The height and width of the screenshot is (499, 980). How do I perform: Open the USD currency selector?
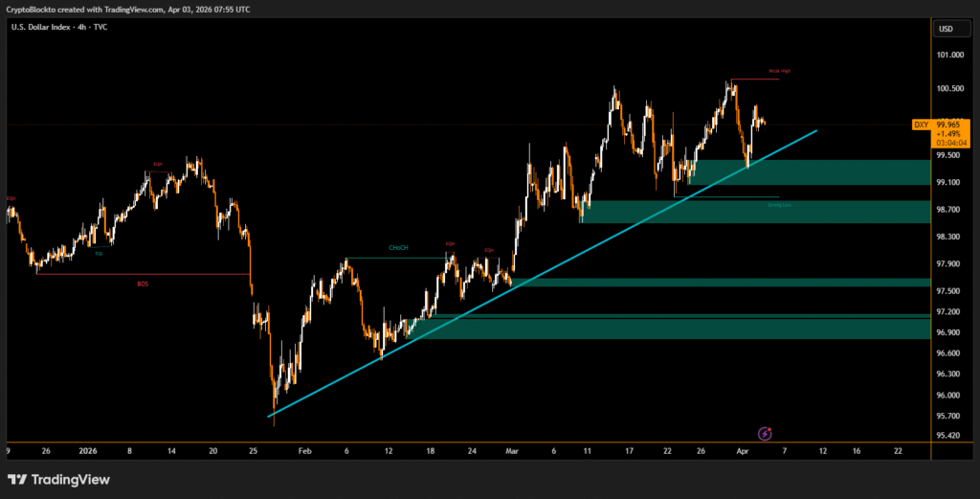click(x=946, y=29)
